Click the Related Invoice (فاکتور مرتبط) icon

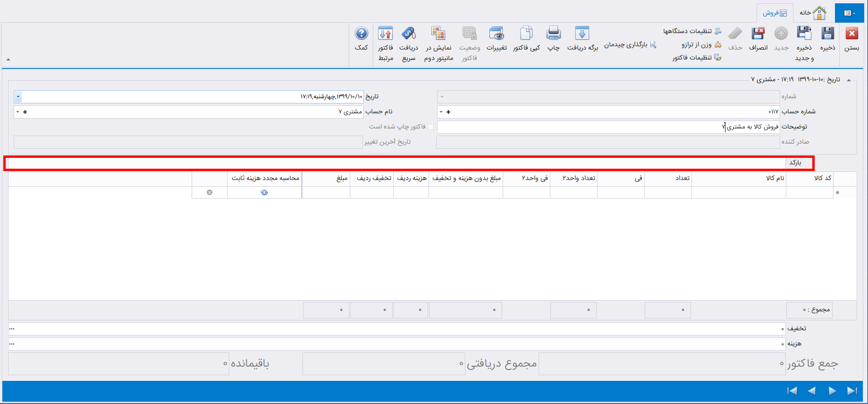coord(385,34)
